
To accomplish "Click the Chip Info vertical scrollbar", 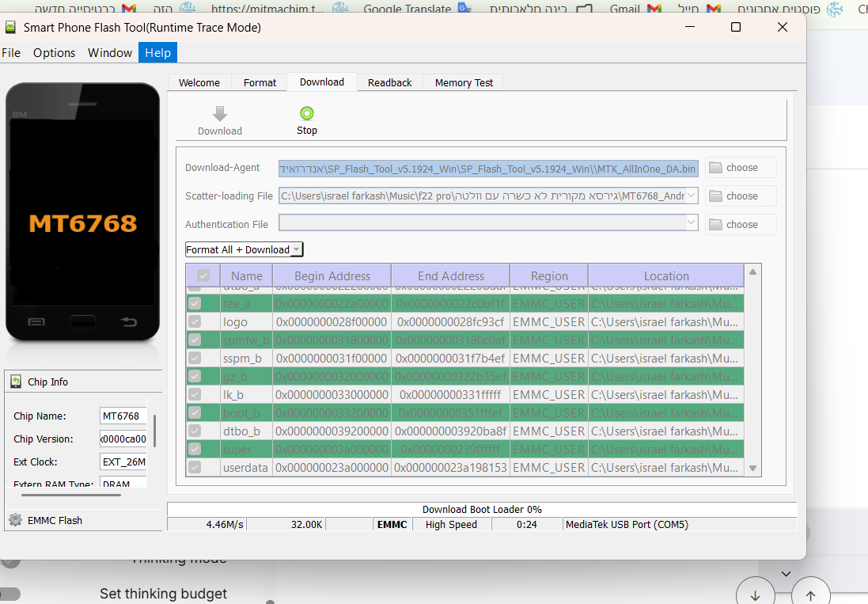I will coord(154,431).
